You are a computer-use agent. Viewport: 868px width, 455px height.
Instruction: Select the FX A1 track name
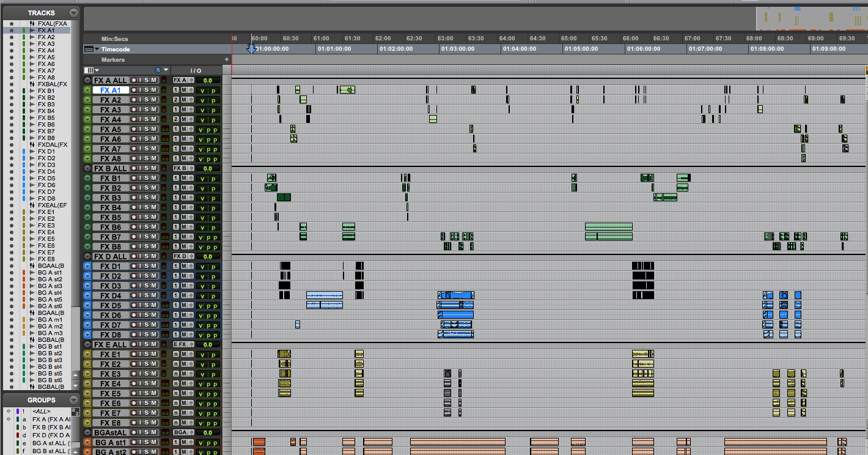111,90
